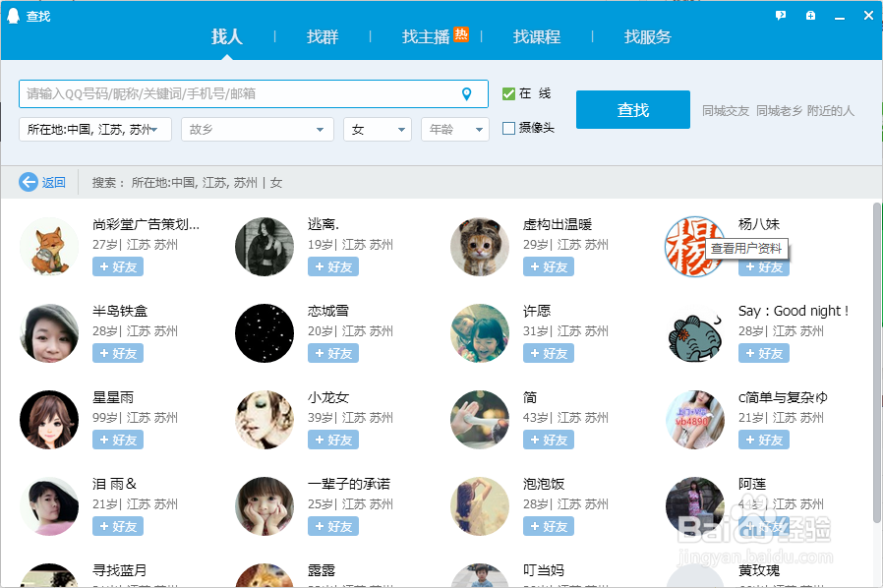Add 半岛铁盒 as friend
Image resolution: width=883 pixels, height=588 pixels.
point(118,353)
